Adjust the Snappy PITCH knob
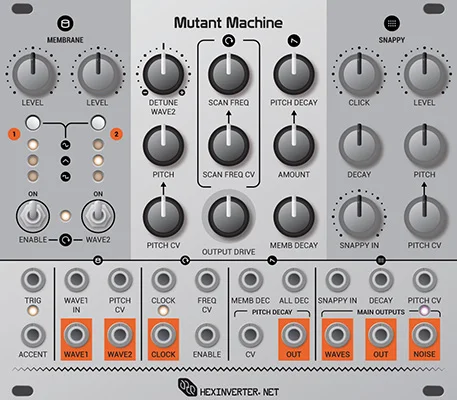457x400 pixels. [424, 145]
